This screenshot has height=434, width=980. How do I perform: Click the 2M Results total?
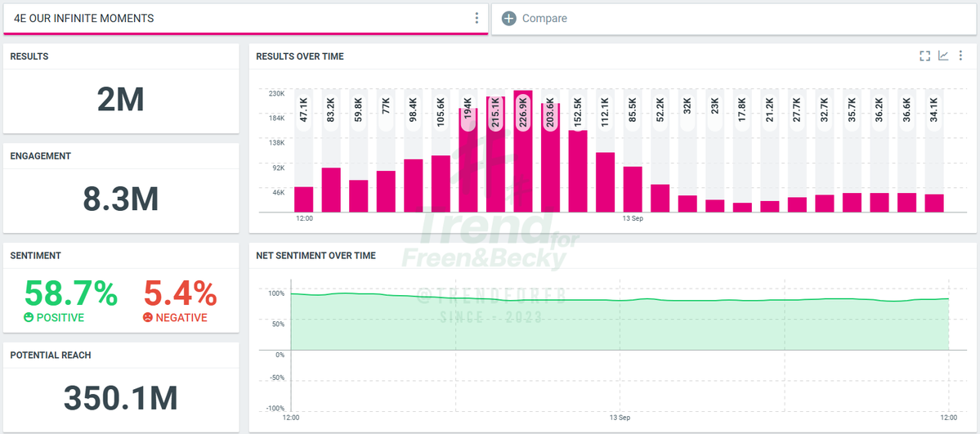pyautogui.click(x=121, y=100)
